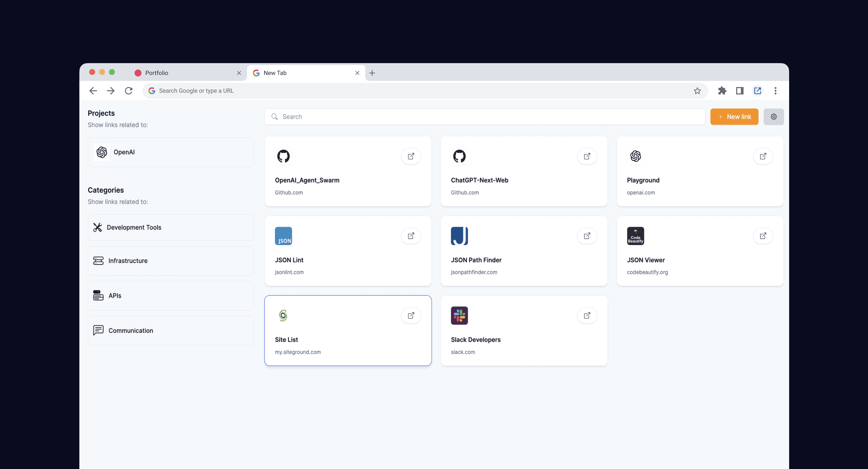868x469 pixels.
Task: Reload the current page
Action: tap(129, 90)
